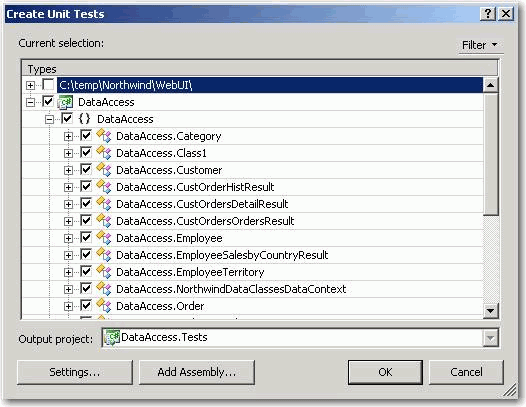
Task: Click the namespace braces icon for DataAccess
Action: 84,119
